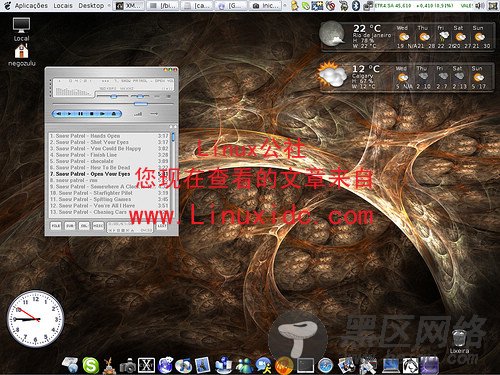Select track 10 'Starfighter Pilot'

(109, 193)
